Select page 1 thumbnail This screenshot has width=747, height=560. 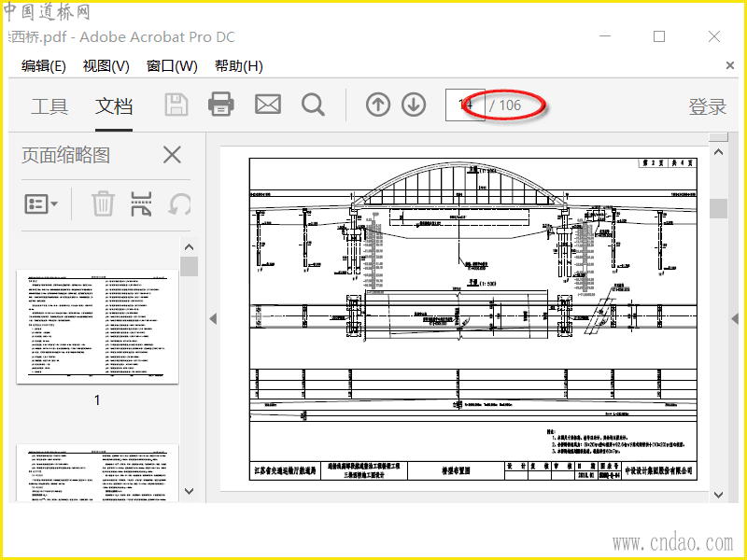point(97,327)
